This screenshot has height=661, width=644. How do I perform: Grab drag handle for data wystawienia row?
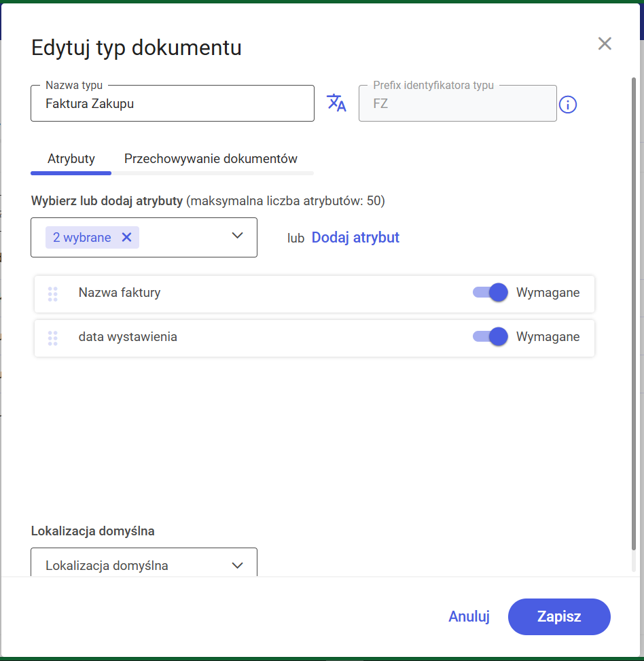(53, 338)
